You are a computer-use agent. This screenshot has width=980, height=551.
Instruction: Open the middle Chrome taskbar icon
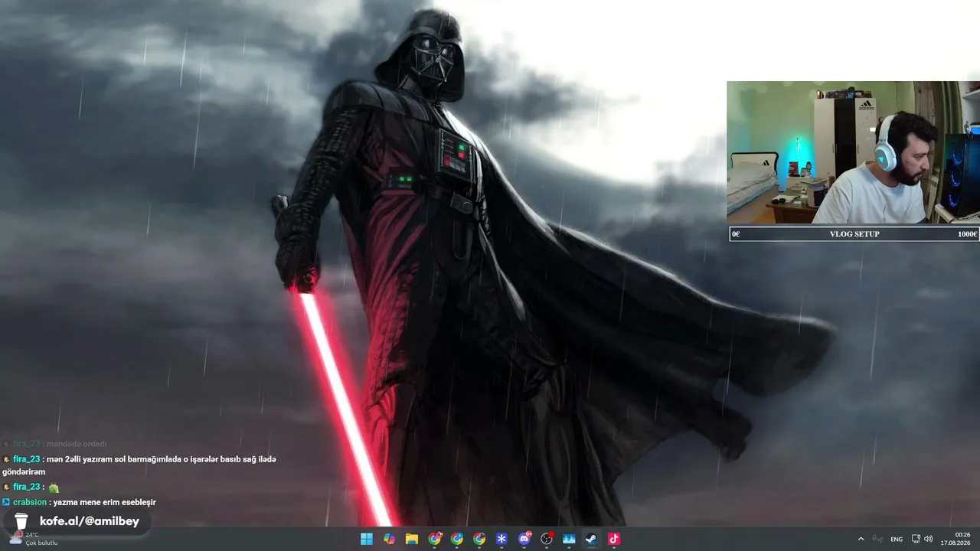pyautogui.click(x=457, y=539)
